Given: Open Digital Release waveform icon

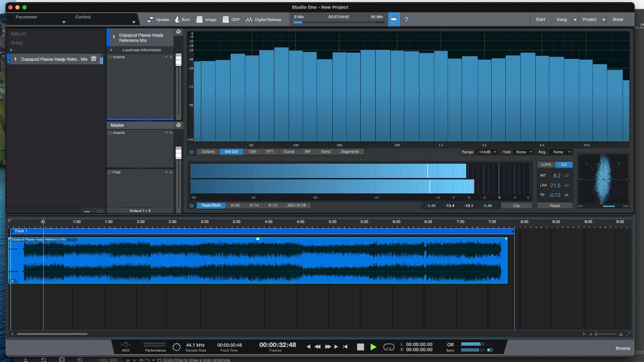Looking at the screenshot, I should (249, 19).
